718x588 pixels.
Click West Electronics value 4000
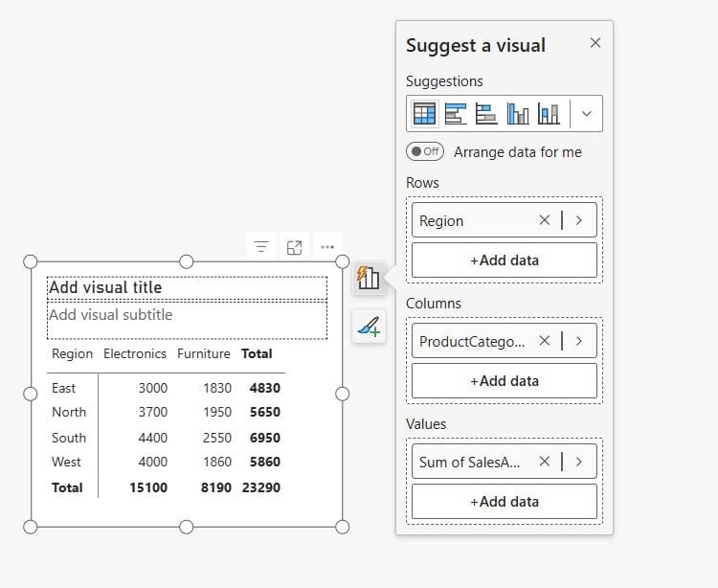click(x=153, y=462)
